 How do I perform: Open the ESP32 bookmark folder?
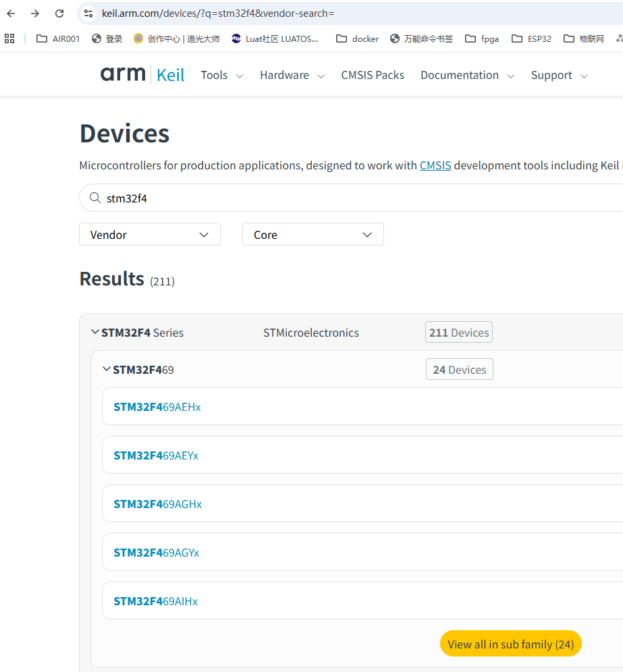pyautogui.click(x=532, y=38)
